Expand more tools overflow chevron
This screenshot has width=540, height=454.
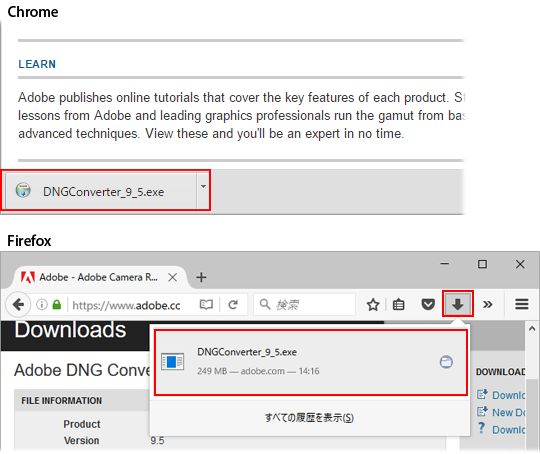[487, 305]
